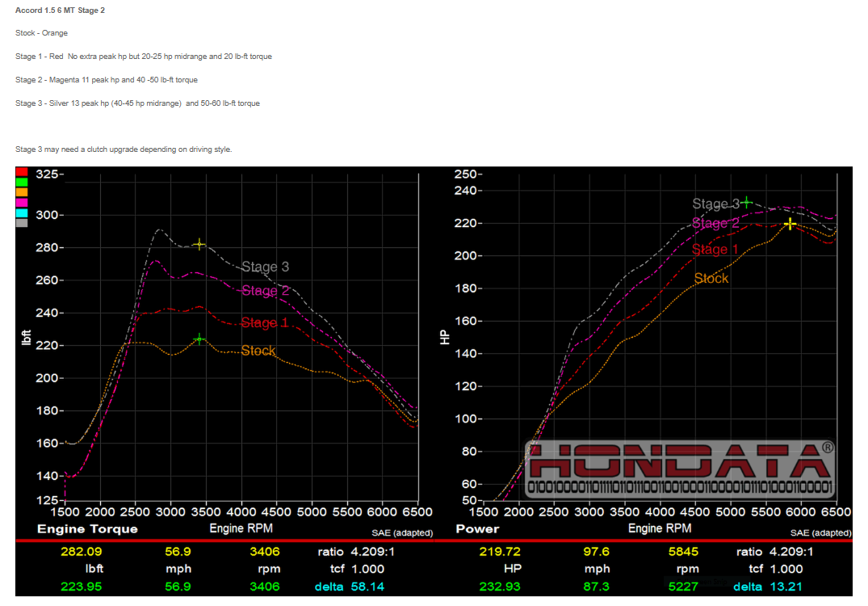Click the Engine Torque chart title
The width and height of the screenshot is (868, 606).
click(87, 529)
